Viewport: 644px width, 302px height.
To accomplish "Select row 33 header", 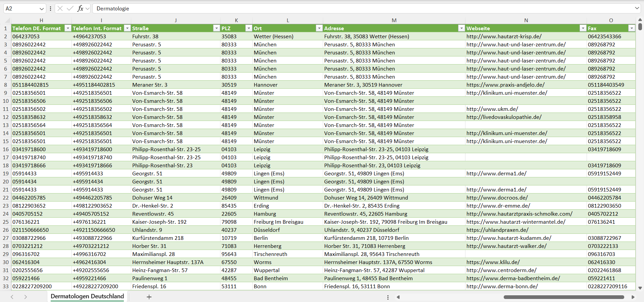I will pos(5,286).
